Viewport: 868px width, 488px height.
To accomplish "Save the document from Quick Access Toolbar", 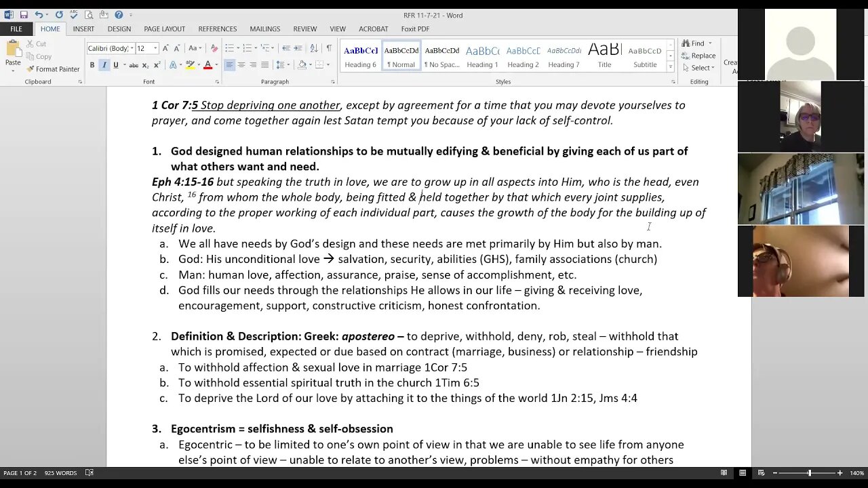I will (x=24, y=15).
